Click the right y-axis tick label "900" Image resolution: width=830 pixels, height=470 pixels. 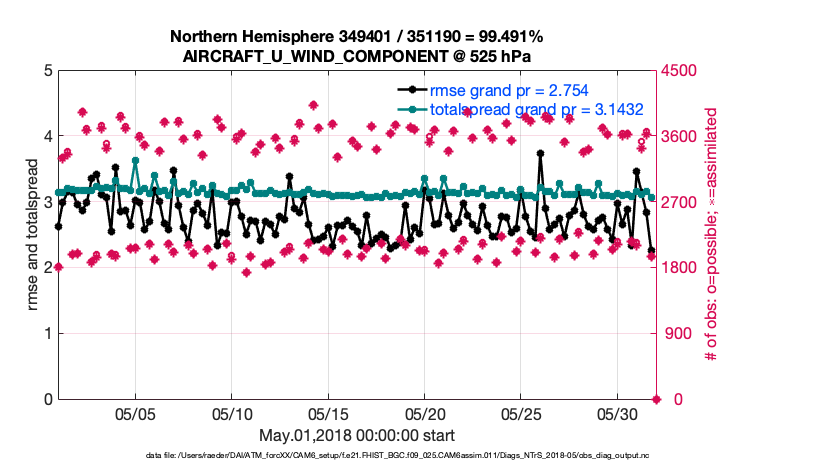[679, 333]
